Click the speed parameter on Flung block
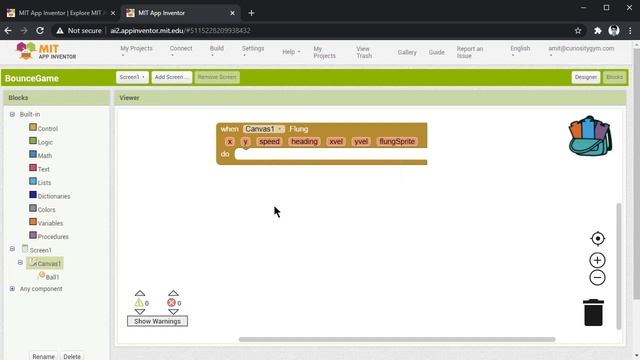The height and width of the screenshot is (360, 640). click(269, 141)
